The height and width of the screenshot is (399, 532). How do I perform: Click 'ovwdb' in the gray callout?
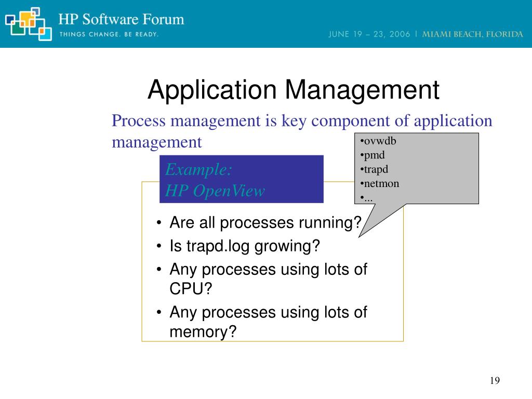tap(380, 141)
